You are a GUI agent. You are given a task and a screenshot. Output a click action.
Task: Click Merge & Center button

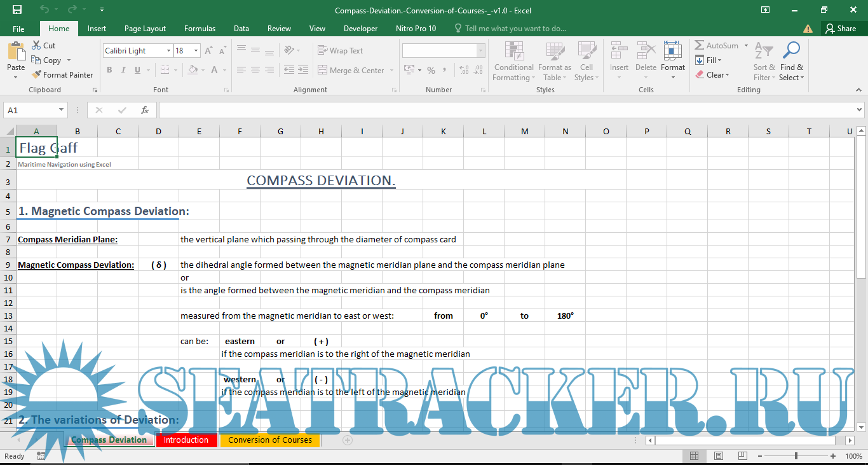(x=351, y=71)
